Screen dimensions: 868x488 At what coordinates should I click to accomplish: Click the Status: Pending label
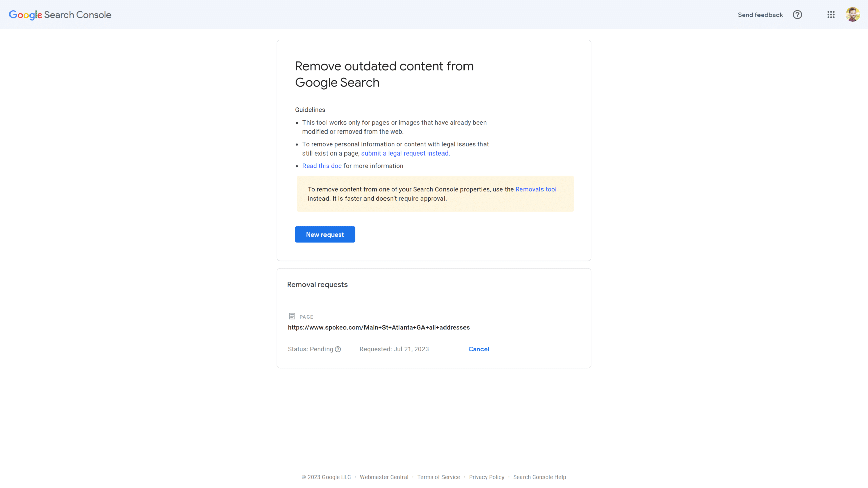pyautogui.click(x=310, y=349)
